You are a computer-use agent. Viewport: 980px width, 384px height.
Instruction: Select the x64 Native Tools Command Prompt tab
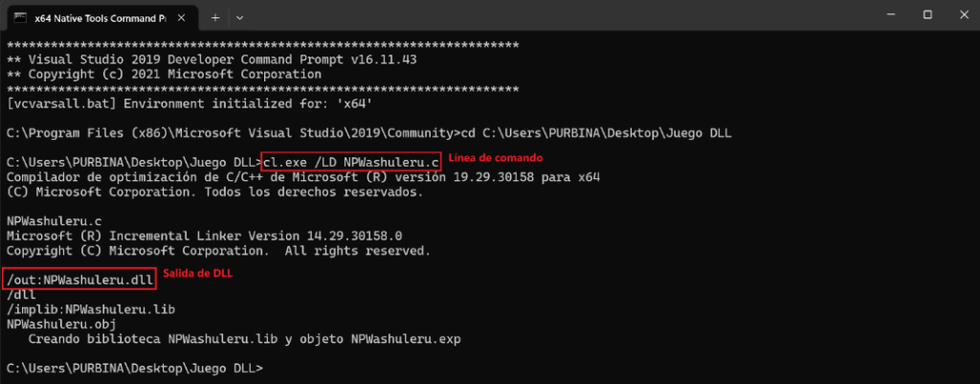click(96, 16)
